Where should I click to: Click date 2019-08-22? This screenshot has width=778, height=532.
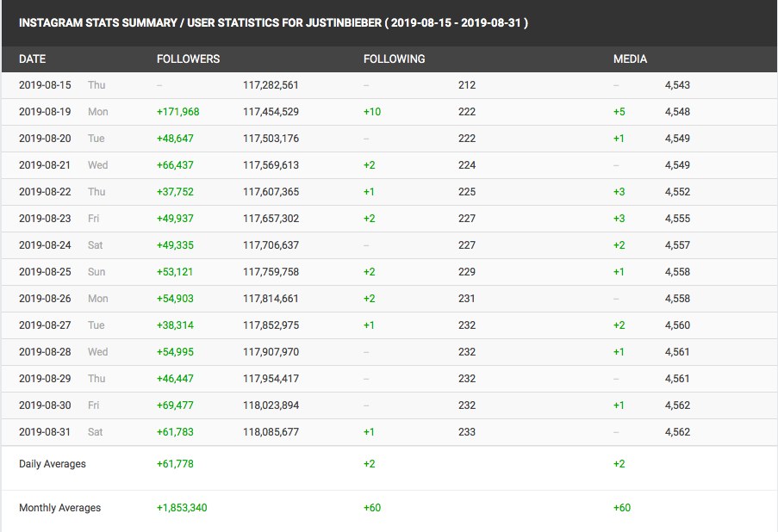(x=45, y=192)
